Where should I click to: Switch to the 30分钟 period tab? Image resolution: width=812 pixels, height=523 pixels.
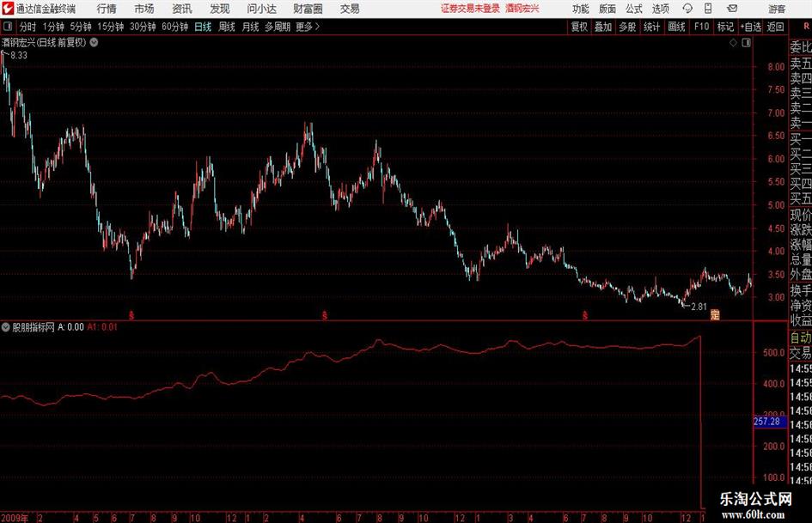[143, 27]
